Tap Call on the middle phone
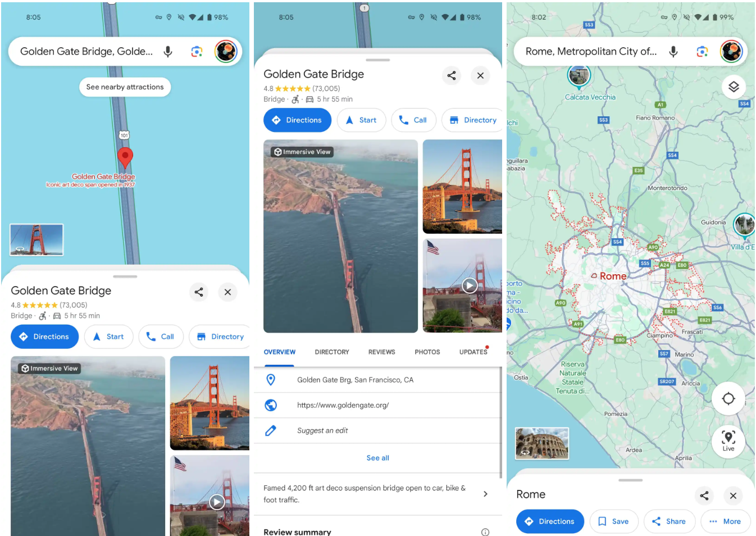This screenshot has height=536, width=756. pyautogui.click(x=413, y=120)
